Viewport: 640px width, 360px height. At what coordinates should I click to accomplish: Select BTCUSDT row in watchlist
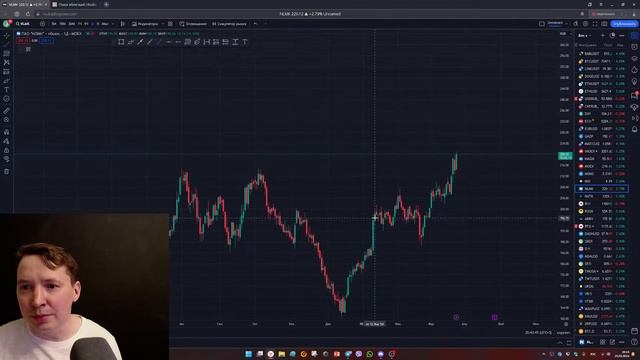pos(602,61)
